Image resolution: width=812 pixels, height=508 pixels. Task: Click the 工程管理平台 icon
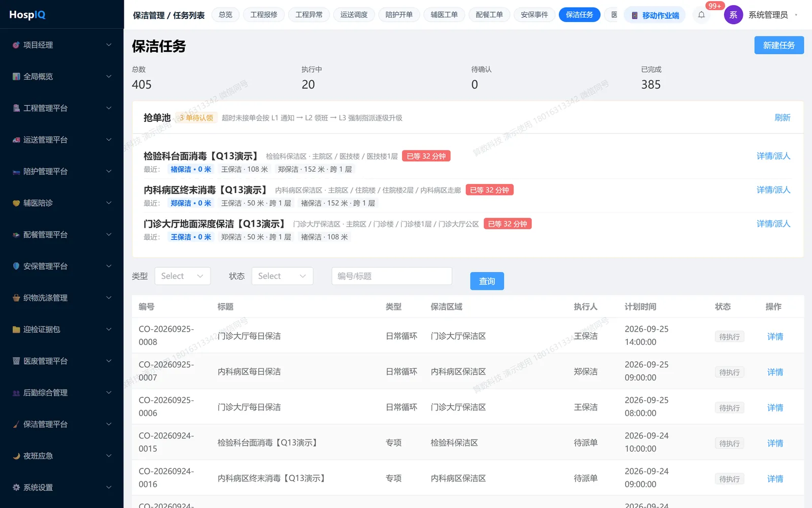(x=16, y=108)
